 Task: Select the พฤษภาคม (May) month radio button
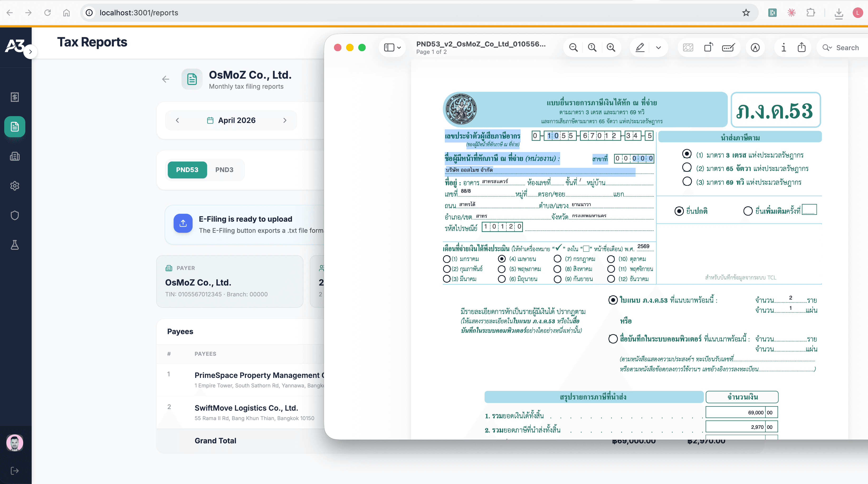click(502, 269)
